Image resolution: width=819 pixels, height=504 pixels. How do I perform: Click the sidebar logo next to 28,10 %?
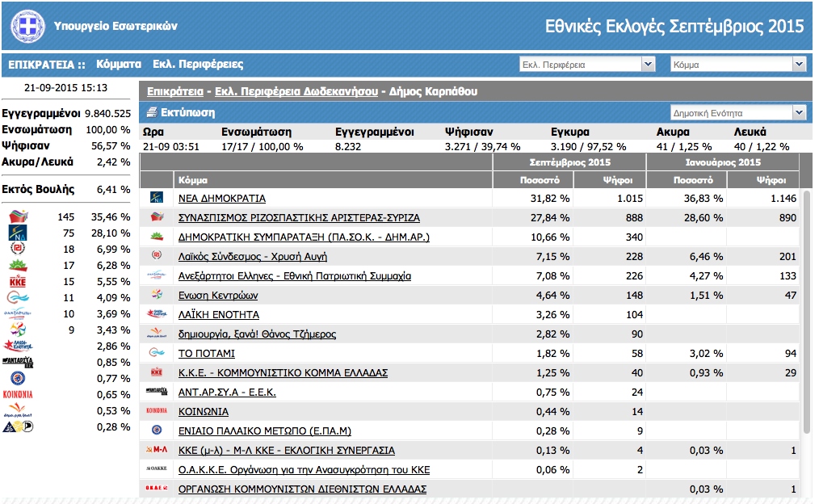(18, 233)
